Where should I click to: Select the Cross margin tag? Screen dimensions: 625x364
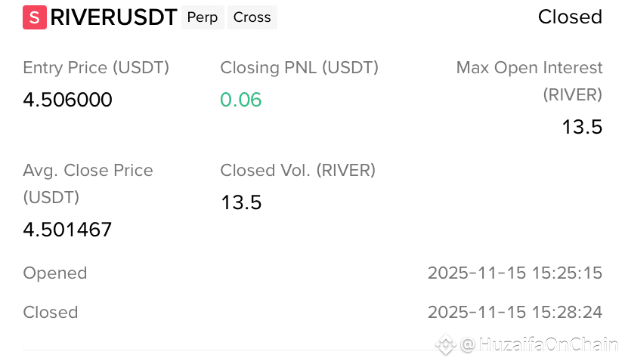[252, 17]
